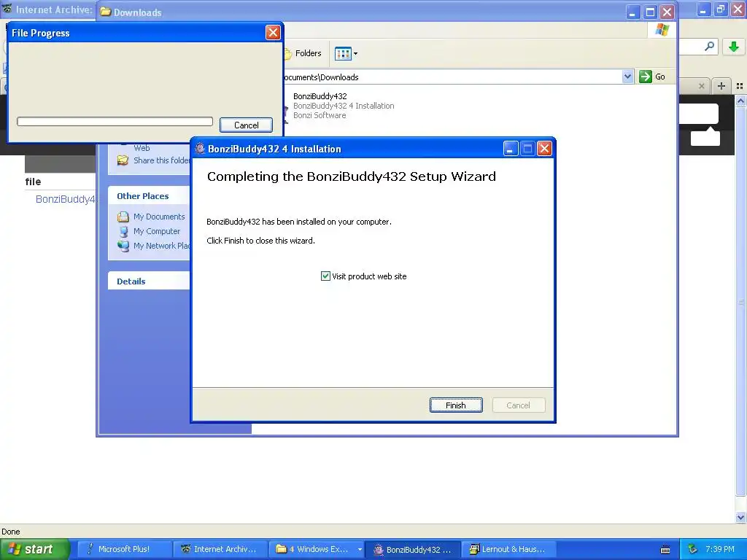This screenshot has height=560, width=747.
Task: Click the File Progress progress bar
Action: [x=115, y=122]
